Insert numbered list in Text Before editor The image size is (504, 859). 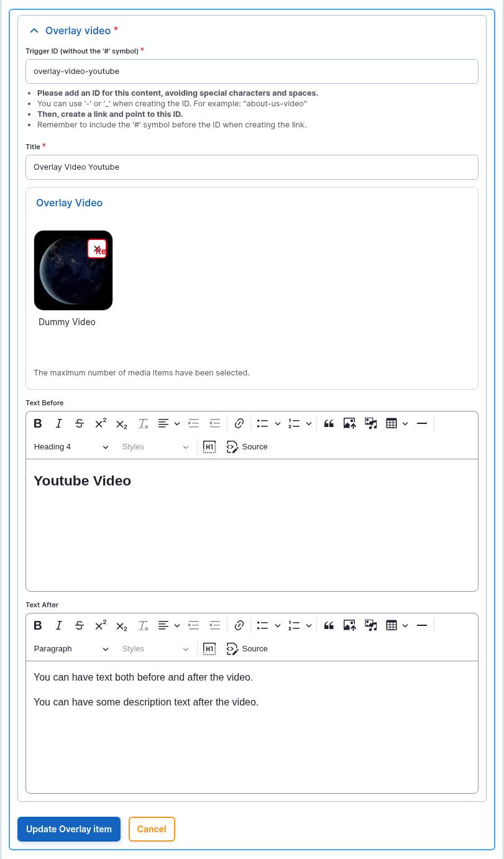pyautogui.click(x=294, y=423)
